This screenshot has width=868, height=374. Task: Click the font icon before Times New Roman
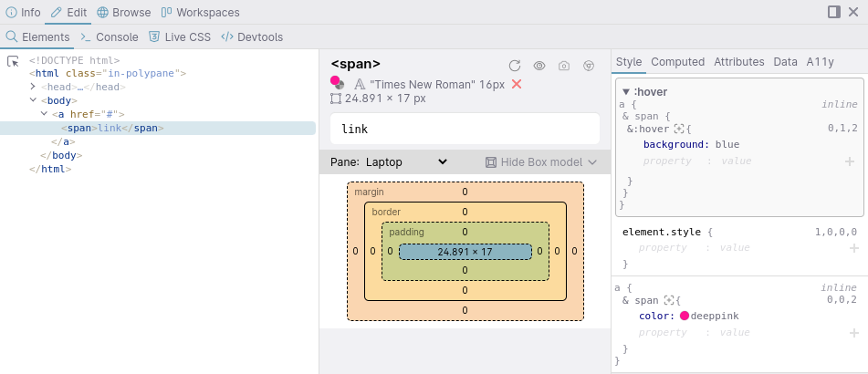[360, 84]
